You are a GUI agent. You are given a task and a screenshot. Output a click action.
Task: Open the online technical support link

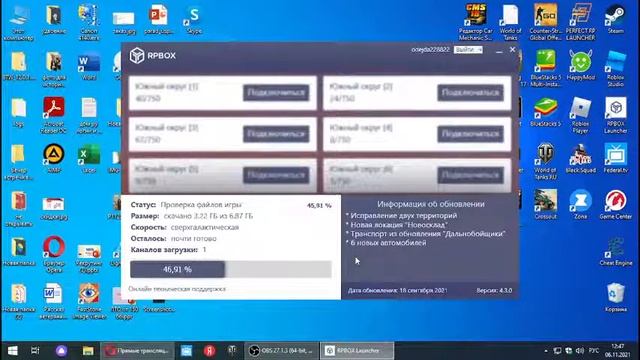pos(177,289)
